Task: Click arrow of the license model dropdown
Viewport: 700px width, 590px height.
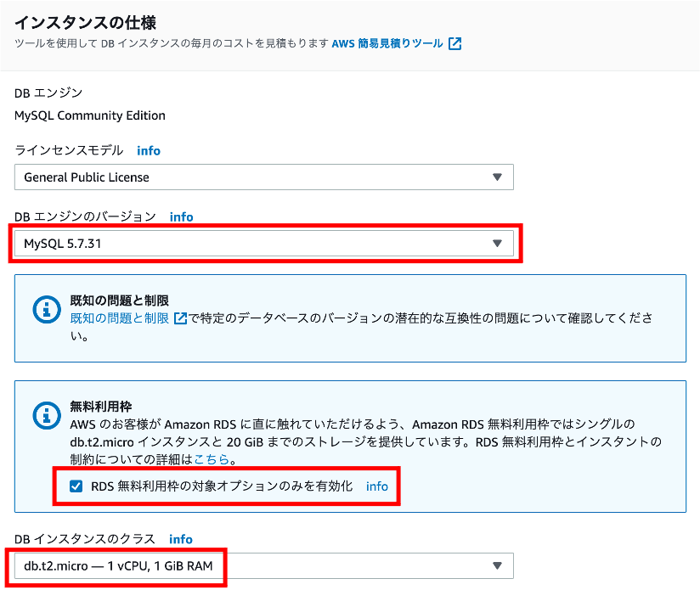Action: click(497, 177)
